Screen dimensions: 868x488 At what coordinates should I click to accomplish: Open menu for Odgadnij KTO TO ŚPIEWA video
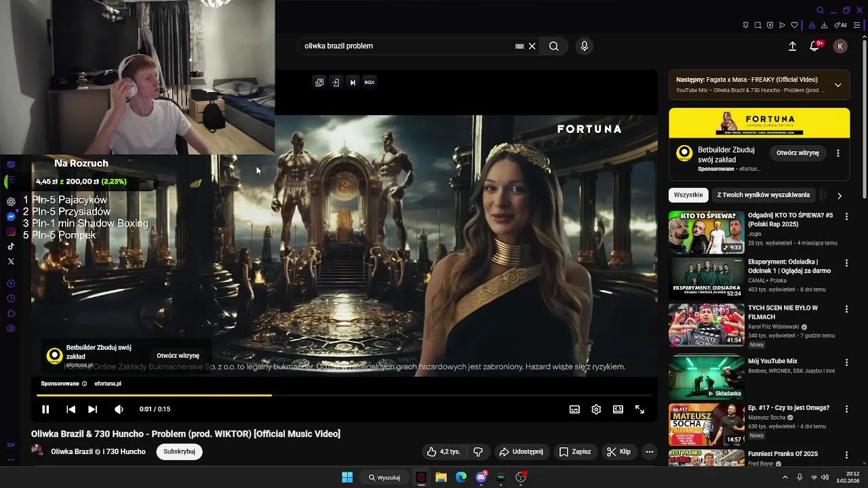[x=846, y=216]
